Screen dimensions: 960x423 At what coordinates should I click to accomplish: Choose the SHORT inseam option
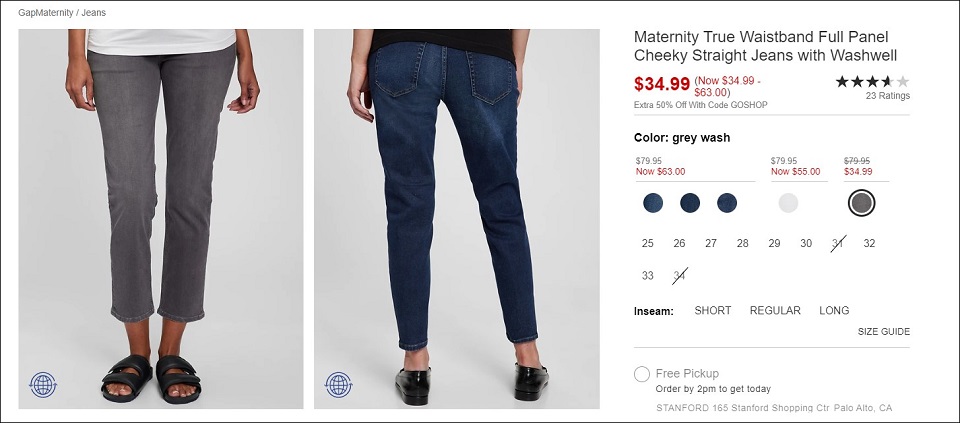pyautogui.click(x=713, y=310)
